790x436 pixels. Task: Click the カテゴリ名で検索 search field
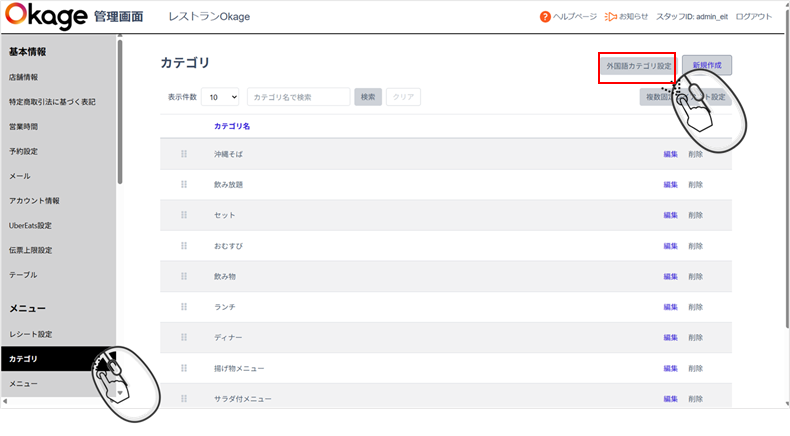(298, 97)
